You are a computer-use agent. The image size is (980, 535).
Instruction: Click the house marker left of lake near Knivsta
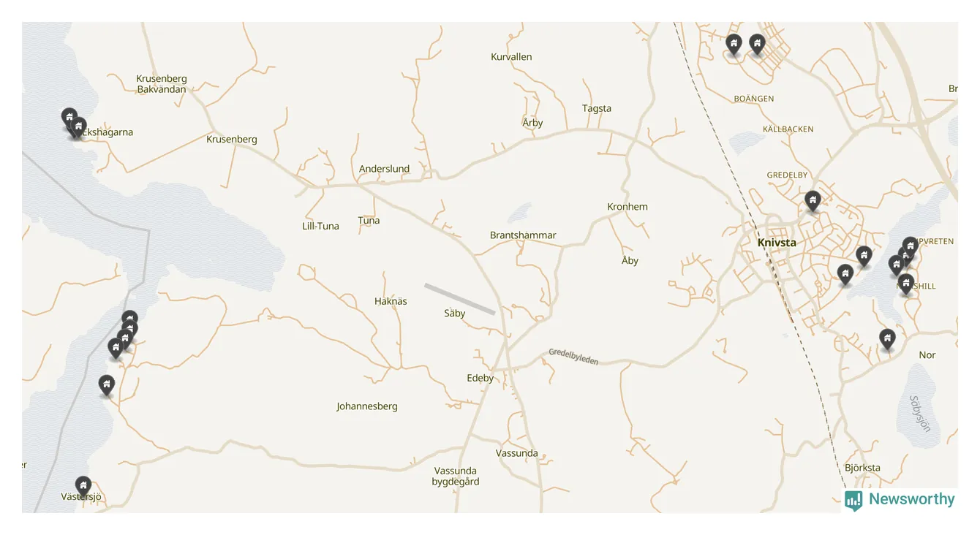(x=864, y=257)
